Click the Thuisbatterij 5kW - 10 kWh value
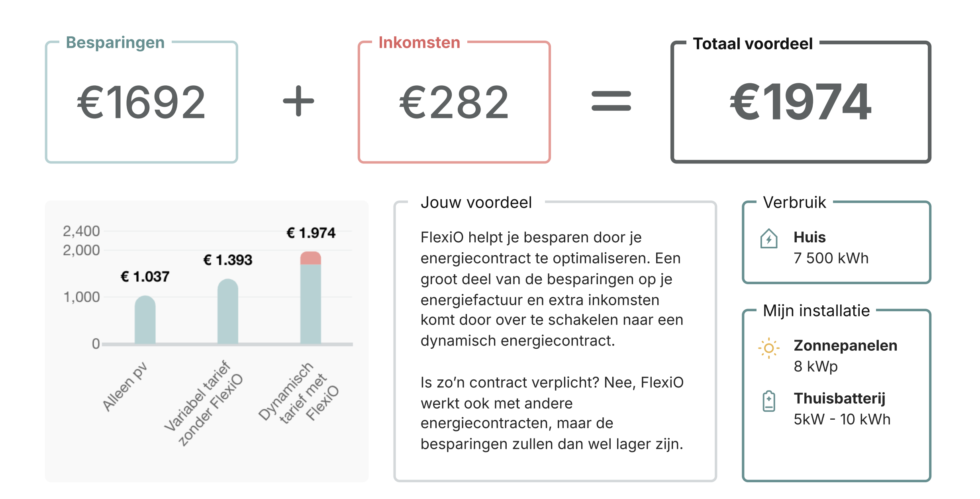 841,419
